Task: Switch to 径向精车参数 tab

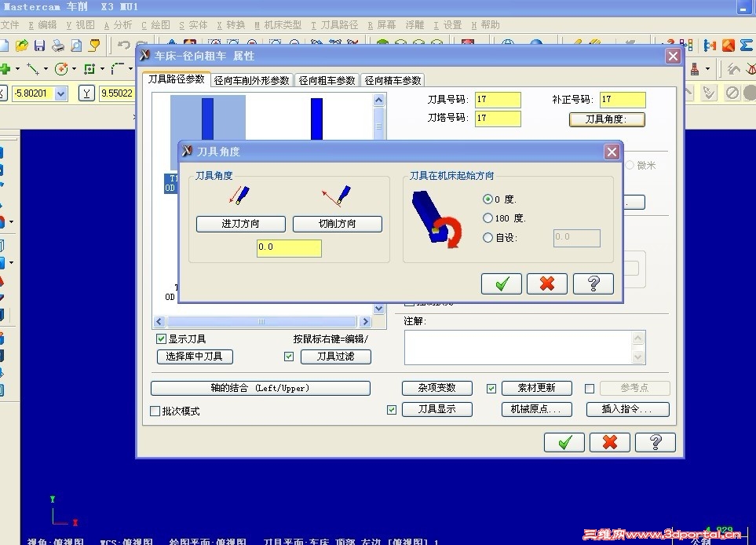Action: click(x=393, y=81)
